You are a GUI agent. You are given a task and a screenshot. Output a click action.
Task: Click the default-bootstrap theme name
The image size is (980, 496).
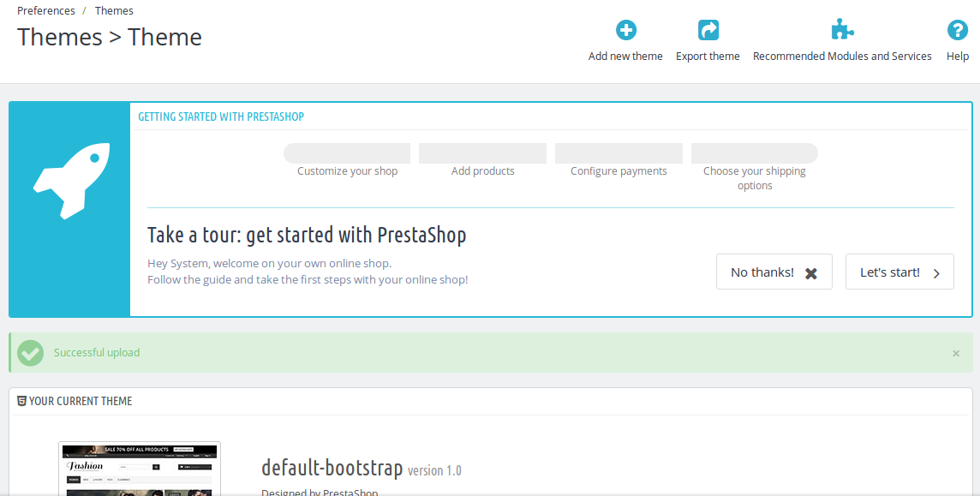(x=332, y=468)
